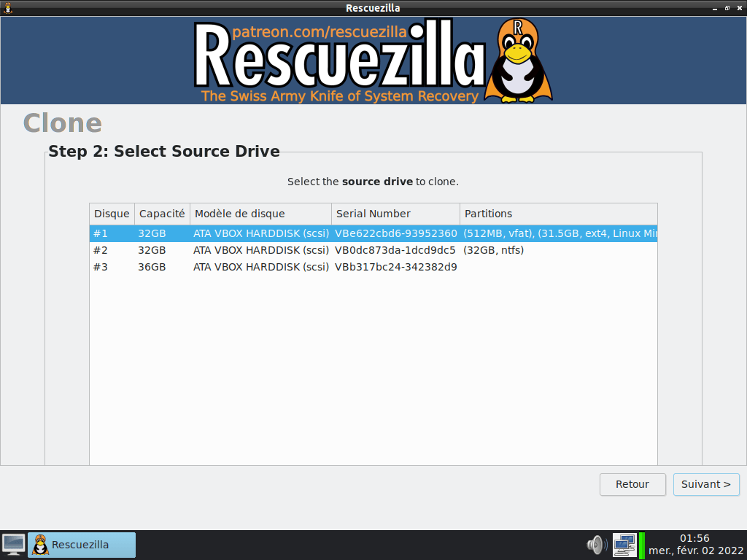
Task: Click serial VB0dc873da-1dcd9dc5 cell
Action: coord(395,250)
